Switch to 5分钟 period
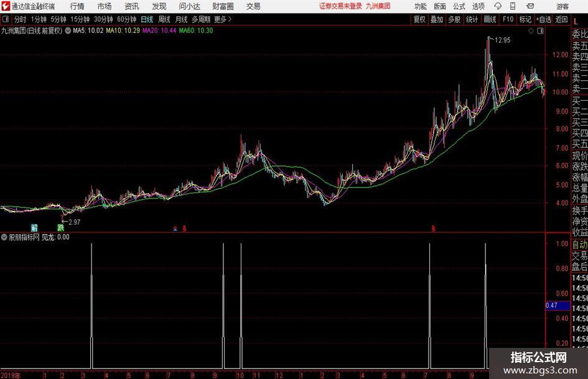The width and height of the screenshot is (588, 379). pos(58,19)
